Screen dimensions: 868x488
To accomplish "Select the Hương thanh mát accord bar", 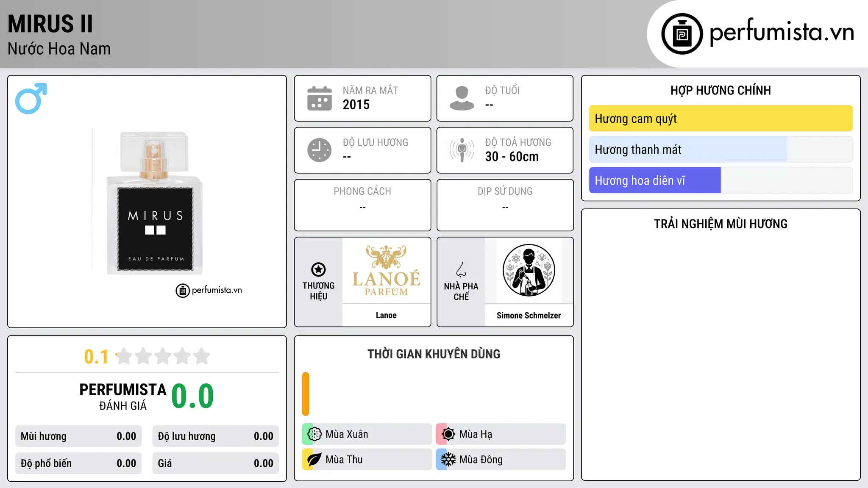I will coord(721,150).
